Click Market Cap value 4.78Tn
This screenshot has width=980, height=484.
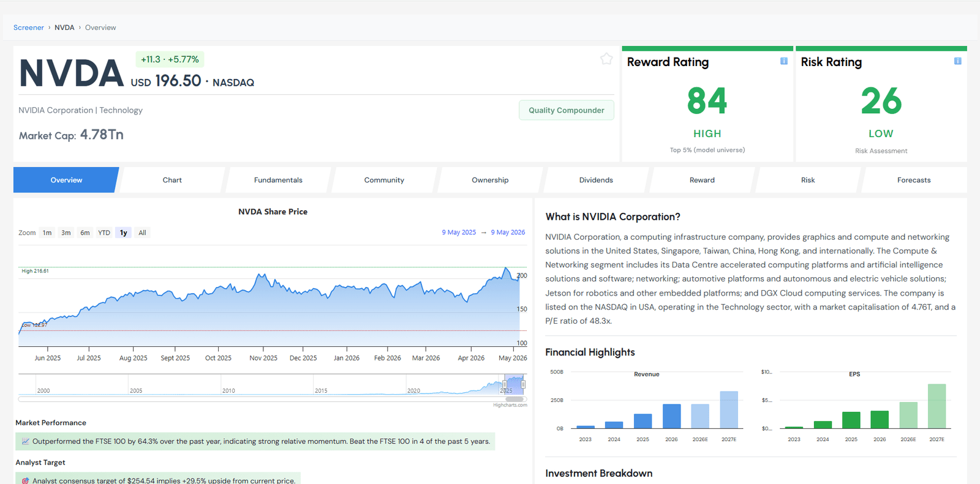(x=102, y=135)
